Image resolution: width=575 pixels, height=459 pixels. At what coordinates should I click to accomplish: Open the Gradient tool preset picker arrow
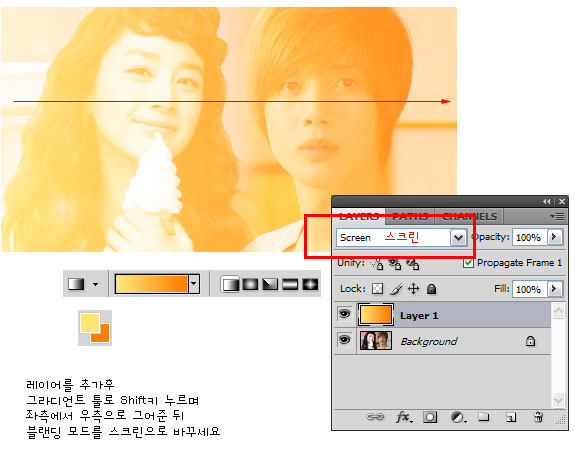coord(96,284)
